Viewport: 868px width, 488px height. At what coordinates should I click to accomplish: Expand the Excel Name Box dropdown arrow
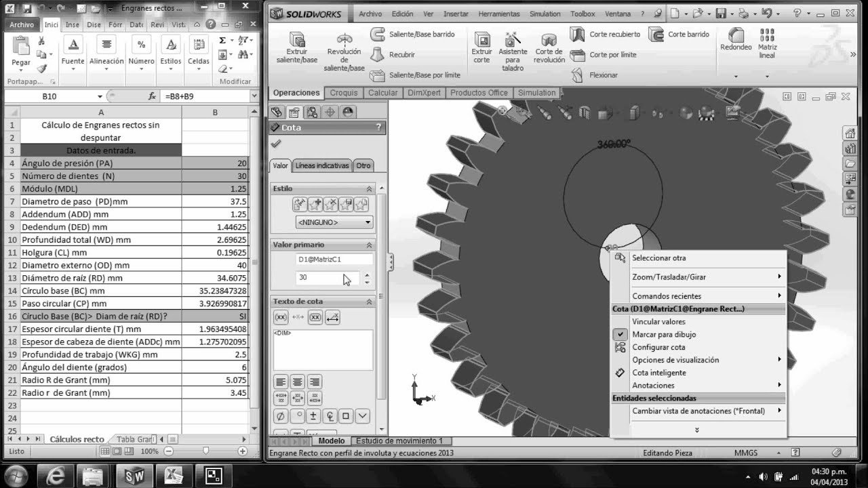point(100,97)
